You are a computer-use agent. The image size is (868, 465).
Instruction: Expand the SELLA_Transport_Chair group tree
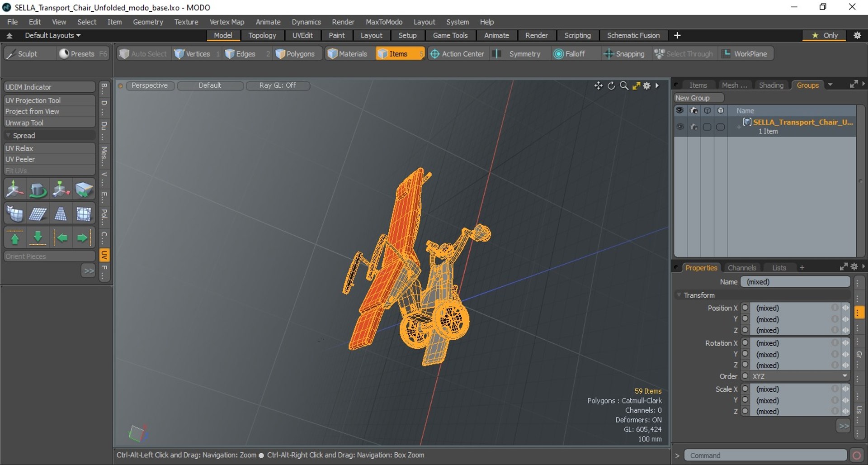739,127
